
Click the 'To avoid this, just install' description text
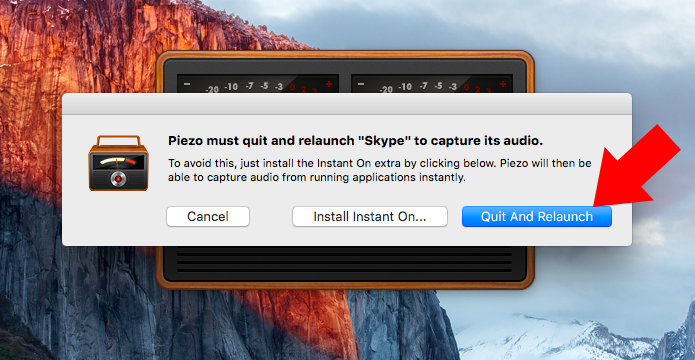coord(380,171)
